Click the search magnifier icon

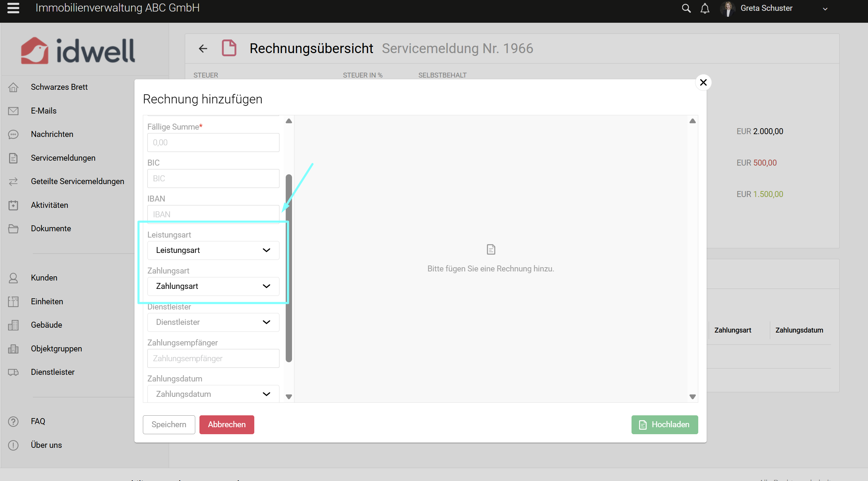[x=686, y=8]
